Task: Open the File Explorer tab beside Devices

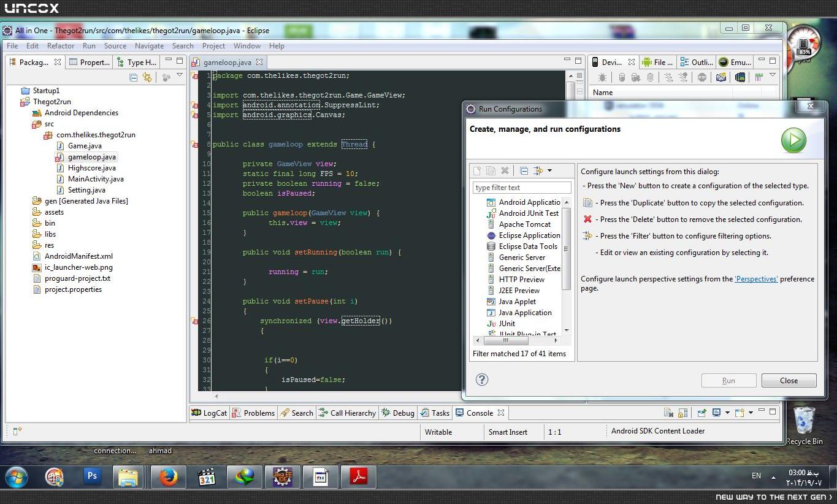Action: point(657,62)
